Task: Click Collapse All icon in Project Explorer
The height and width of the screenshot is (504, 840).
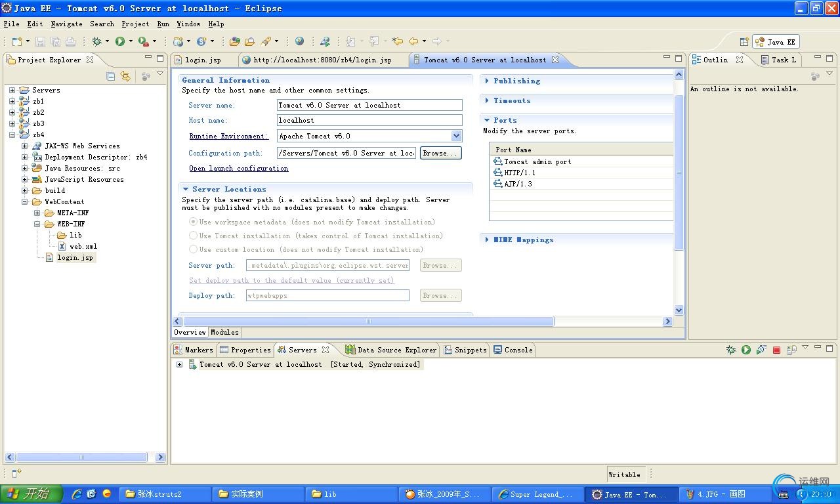Action: click(110, 77)
